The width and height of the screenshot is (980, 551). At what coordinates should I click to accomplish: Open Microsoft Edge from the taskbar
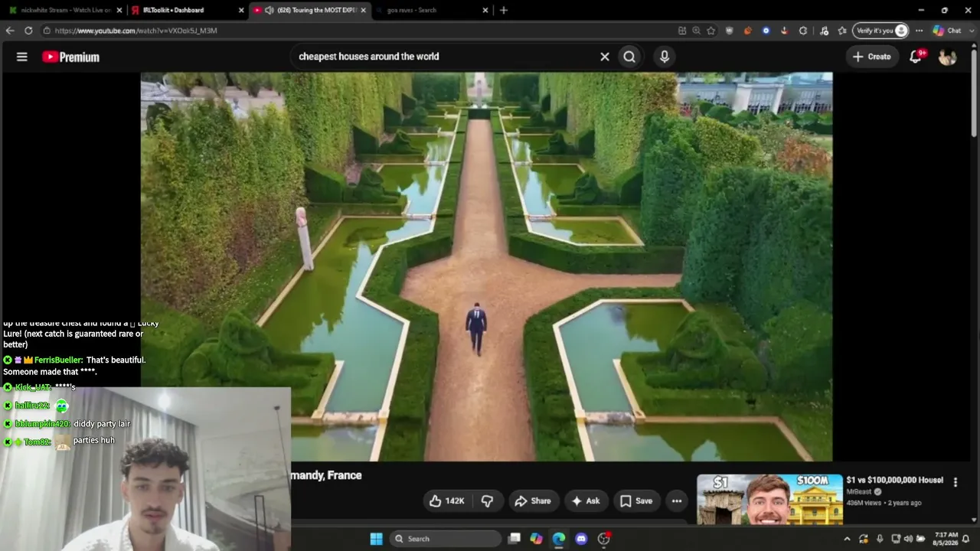coord(559,539)
